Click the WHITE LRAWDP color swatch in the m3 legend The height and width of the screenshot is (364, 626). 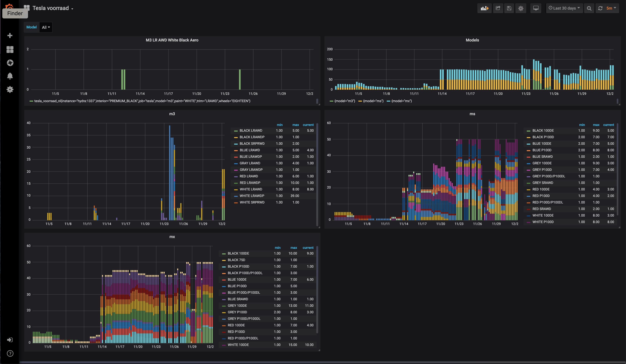[236, 196]
